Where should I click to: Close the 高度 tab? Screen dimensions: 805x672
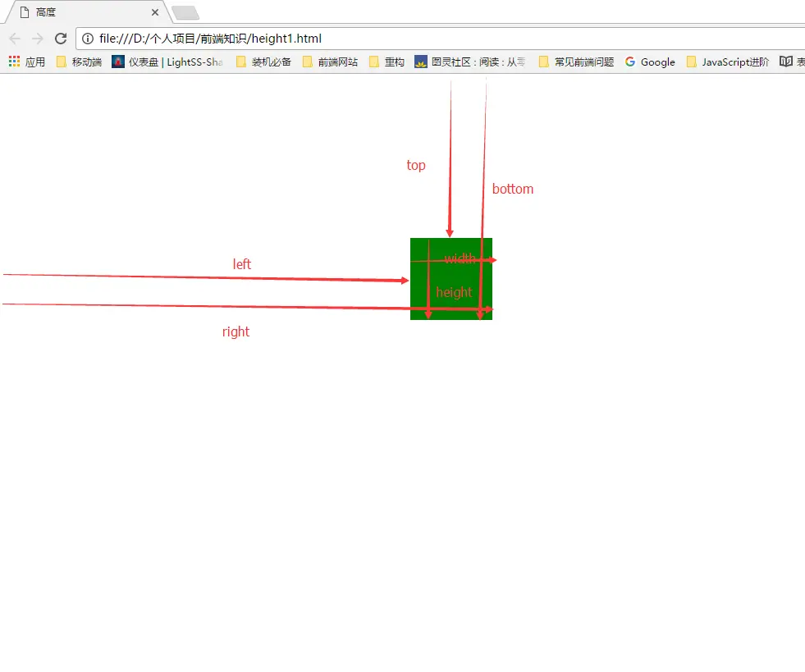pyautogui.click(x=155, y=12)
